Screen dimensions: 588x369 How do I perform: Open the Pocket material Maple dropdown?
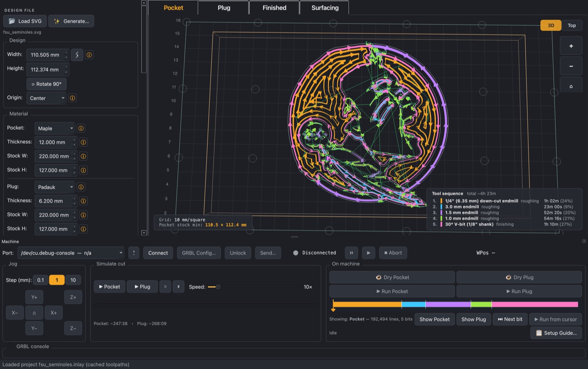(x=54, y=128)
